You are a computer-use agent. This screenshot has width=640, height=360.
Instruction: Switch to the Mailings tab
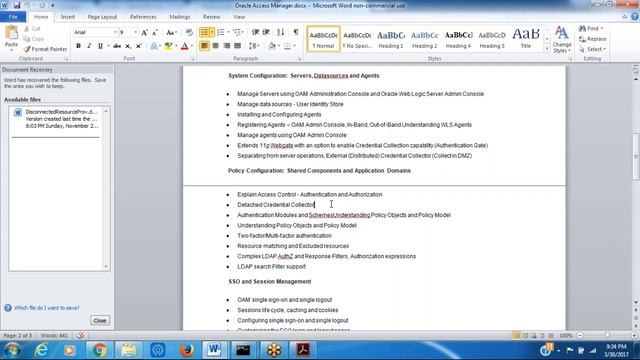180,17
